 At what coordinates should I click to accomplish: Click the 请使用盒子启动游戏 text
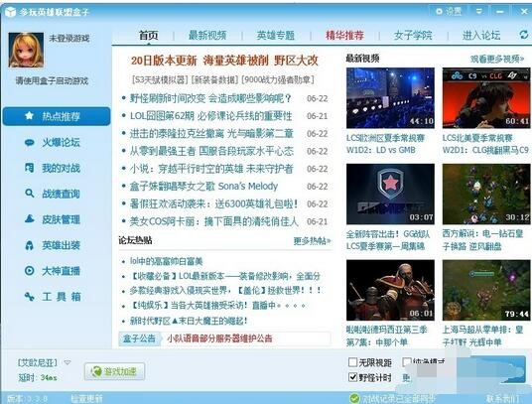52,80
